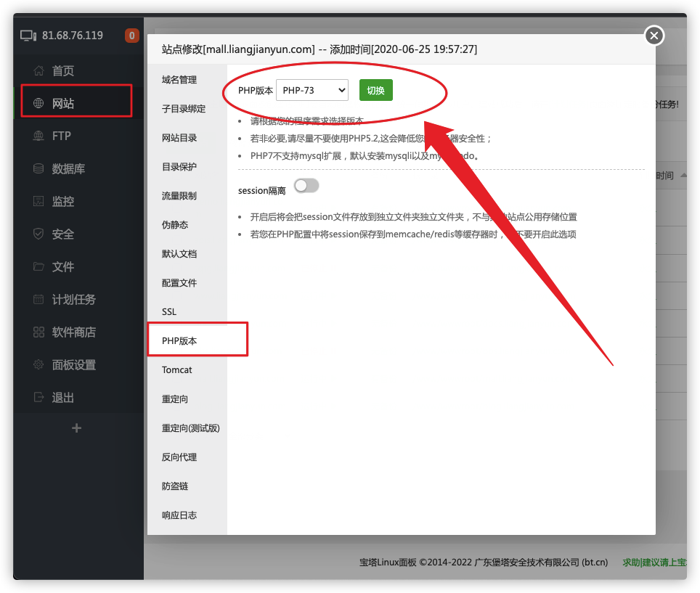Open the 配置文件 tab
Screen dimensions: 700x593
pyautogui.click(x=179, y=283)
